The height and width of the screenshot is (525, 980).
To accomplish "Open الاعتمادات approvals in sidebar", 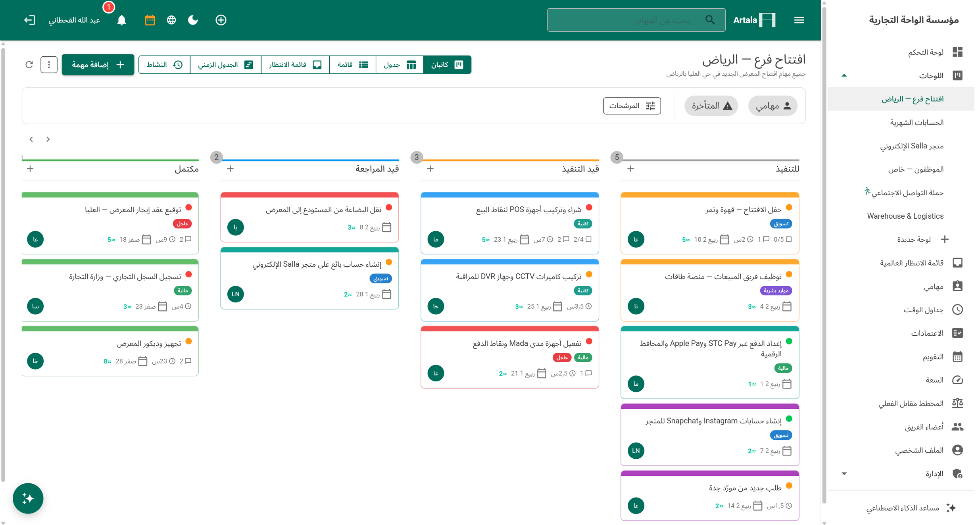I will (x=901, y=333).
